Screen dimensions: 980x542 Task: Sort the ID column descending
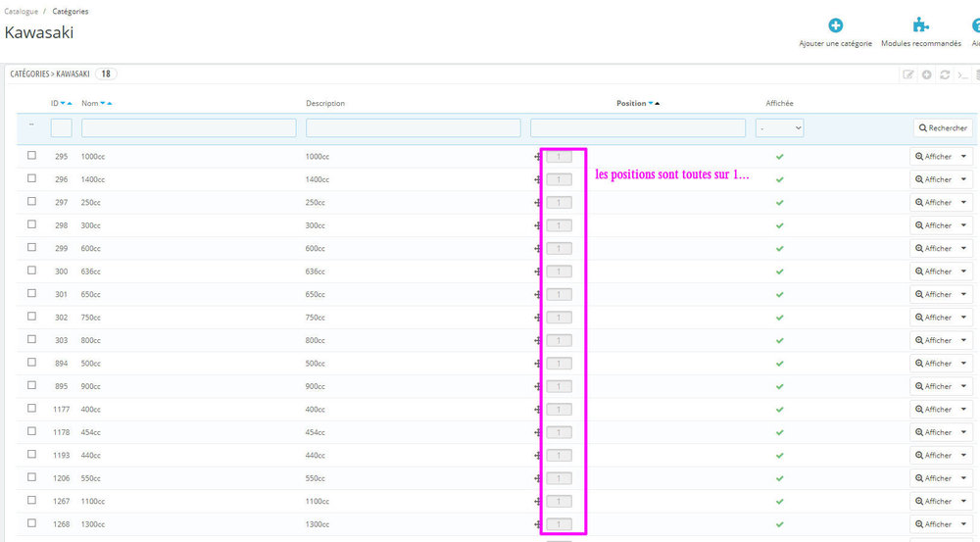63,103
